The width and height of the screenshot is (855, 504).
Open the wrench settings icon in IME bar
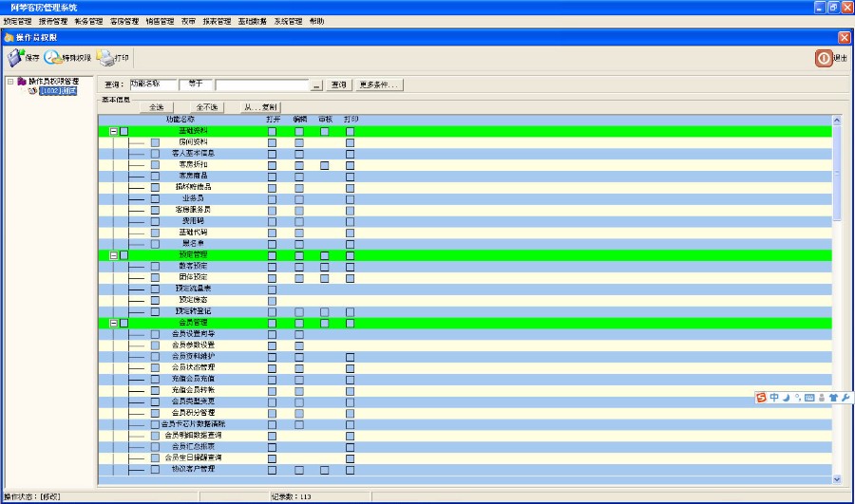(x=845, y=398)
